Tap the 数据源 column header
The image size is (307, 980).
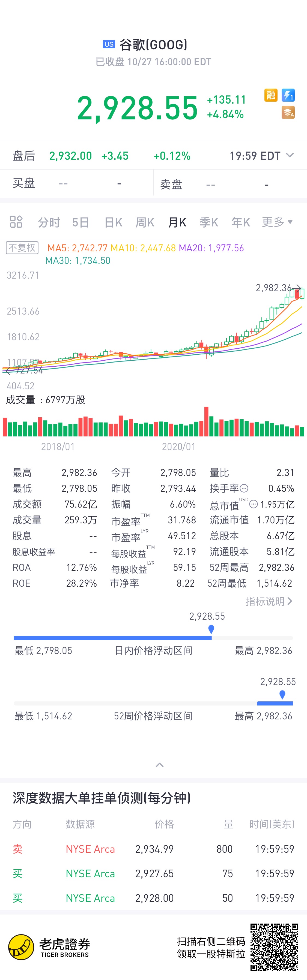pyautogui.click(x=80, y=824)
